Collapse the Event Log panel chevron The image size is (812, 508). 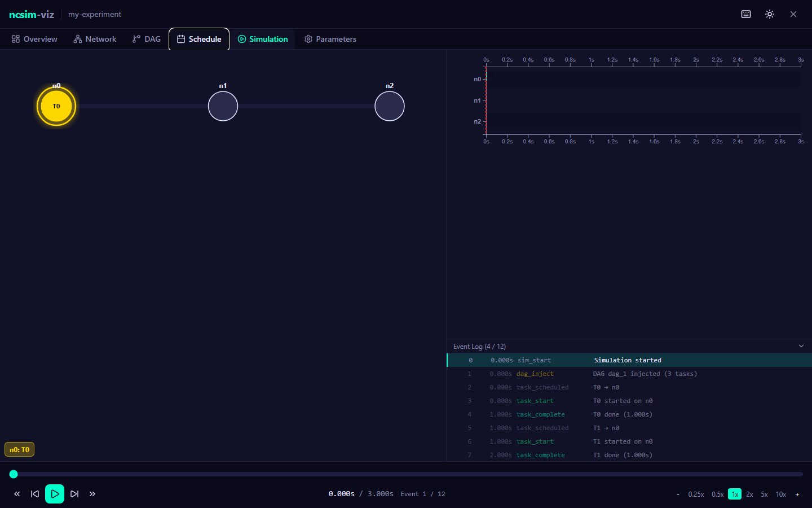coord(801,346)
